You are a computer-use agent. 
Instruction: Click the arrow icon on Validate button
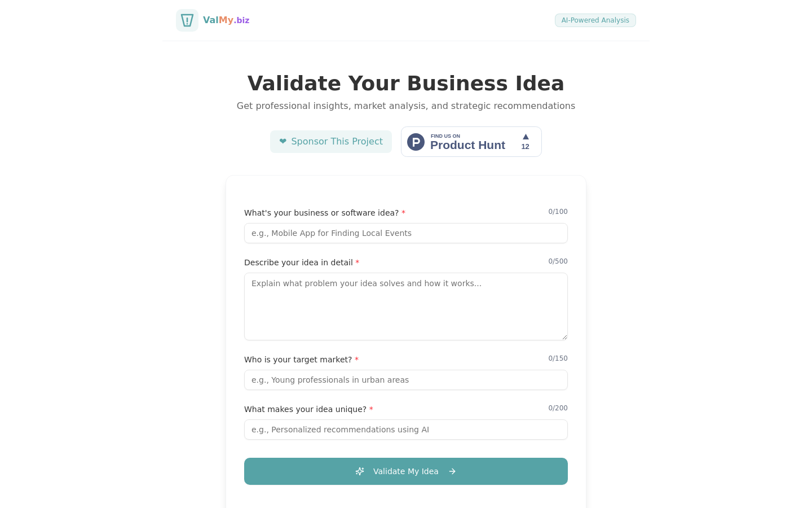coord(452,471)
